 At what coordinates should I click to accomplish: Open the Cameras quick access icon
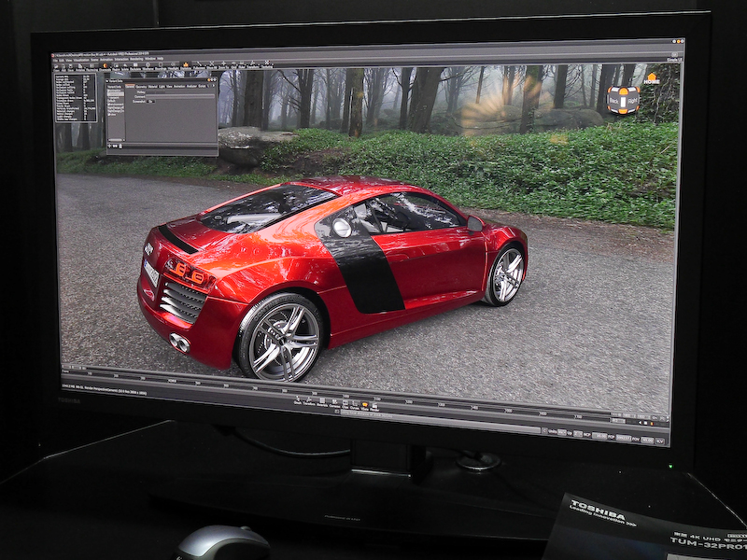334,404
